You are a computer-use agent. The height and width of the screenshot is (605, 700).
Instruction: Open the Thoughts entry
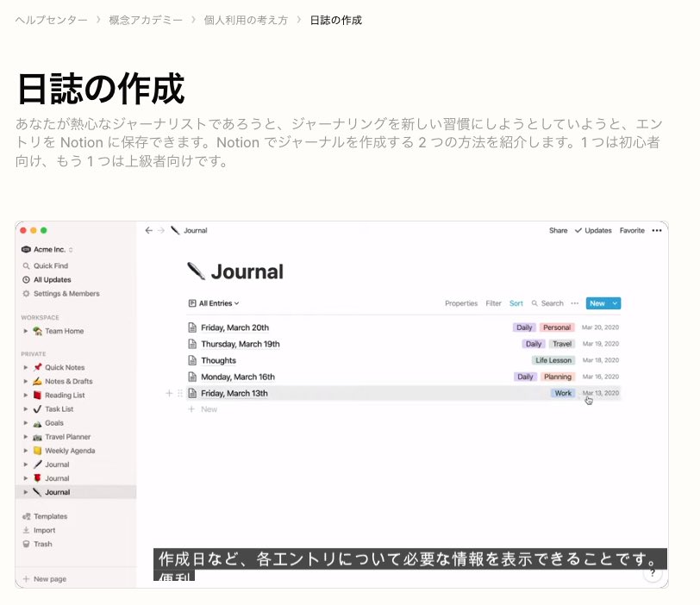pos(218,360)
